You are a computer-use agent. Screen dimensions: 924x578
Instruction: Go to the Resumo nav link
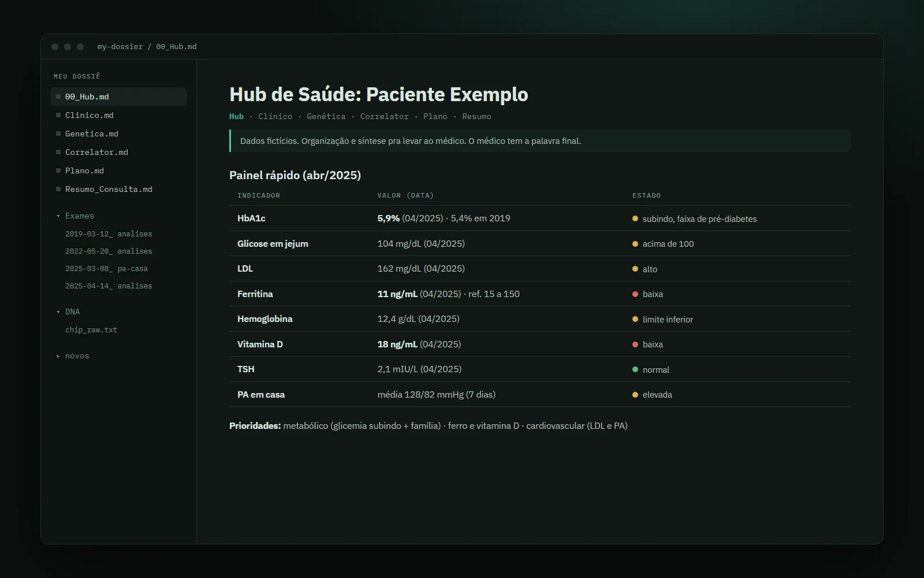coord(476,116)
